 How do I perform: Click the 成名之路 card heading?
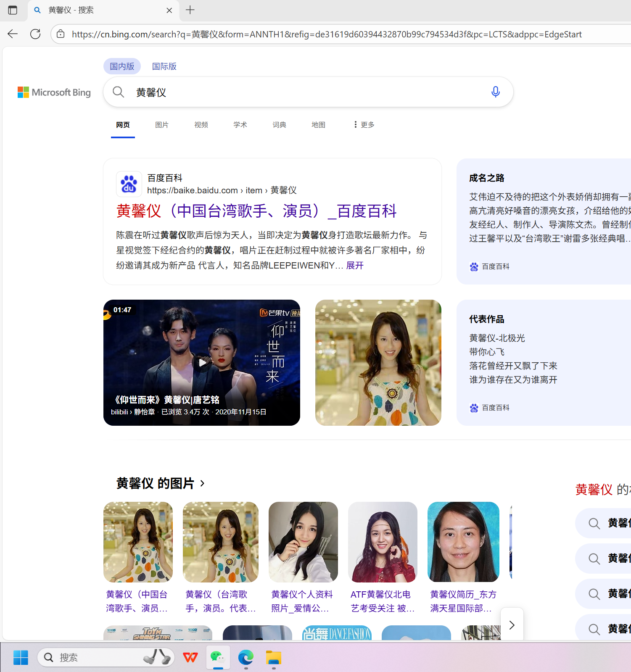coord(487,178)
